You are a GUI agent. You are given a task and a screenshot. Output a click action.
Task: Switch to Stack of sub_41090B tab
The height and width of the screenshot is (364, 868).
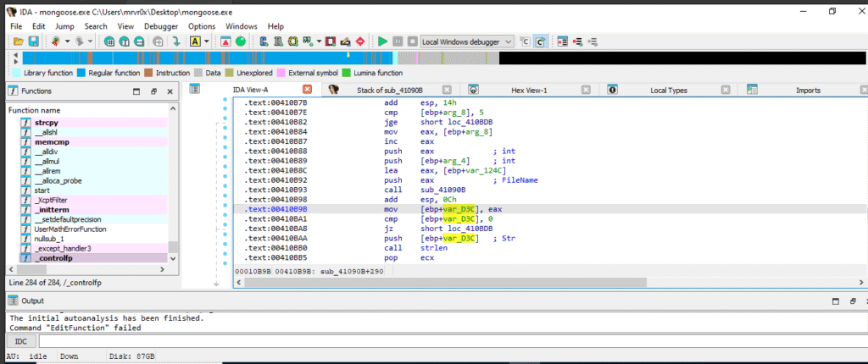coord(392,91)
